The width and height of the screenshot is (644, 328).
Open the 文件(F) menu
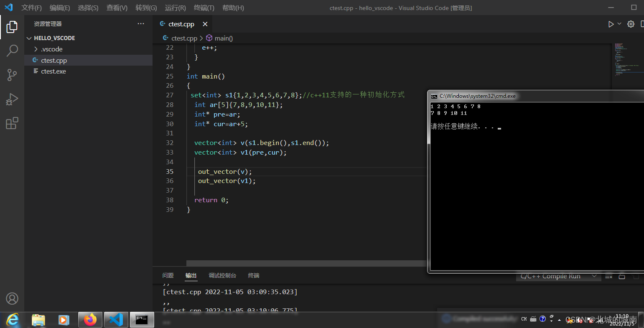coord(32,8)
